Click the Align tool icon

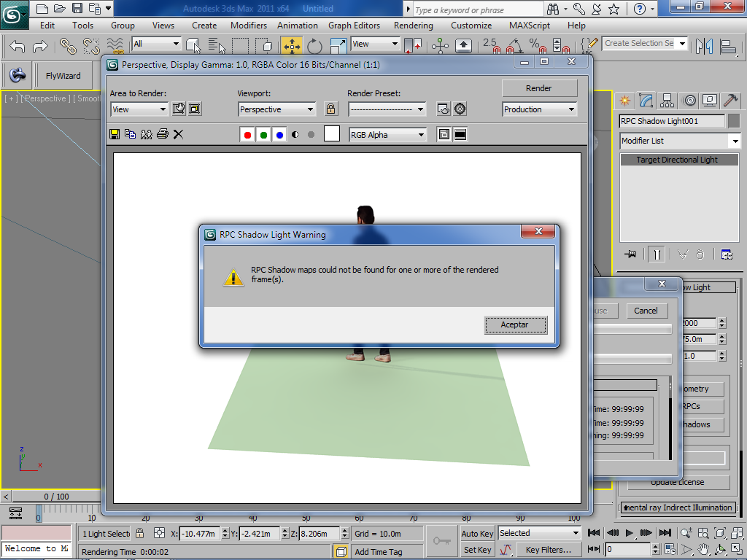click(729, 46)
